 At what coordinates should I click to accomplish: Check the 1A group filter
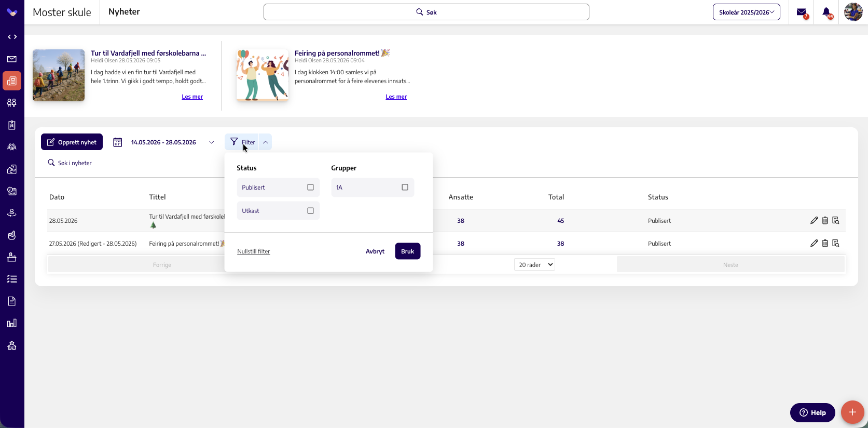(x=405, y=188)
